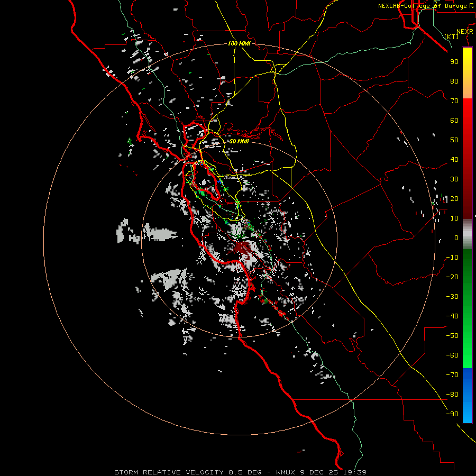The width and height of the screenshot is (476, 476).
Task: Click the -70 value on velocity scale
Action: (452, 374)
